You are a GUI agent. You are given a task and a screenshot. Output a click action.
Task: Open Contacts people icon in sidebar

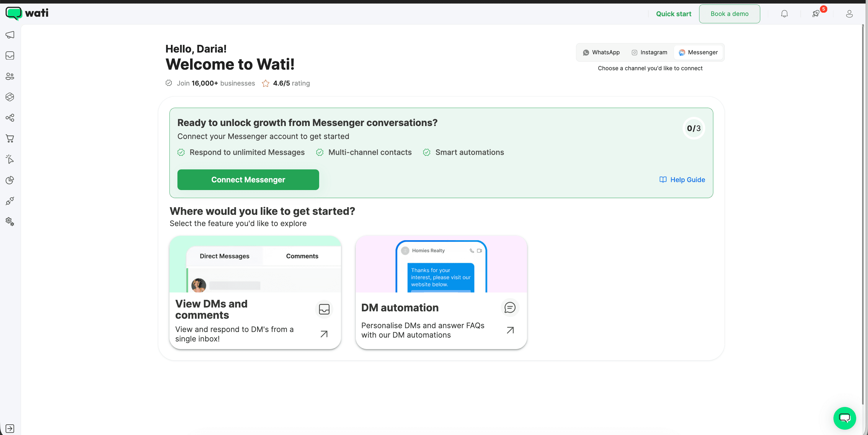tap(10, 76)
